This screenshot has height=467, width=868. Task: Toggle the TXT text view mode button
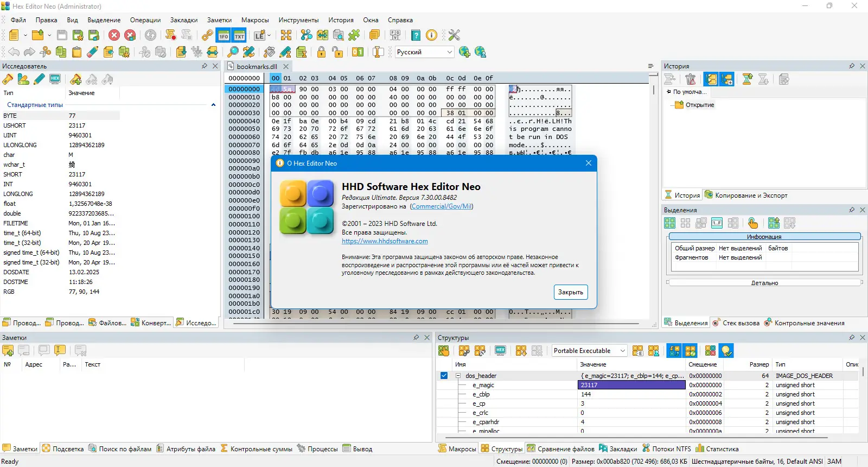click(x=239, y=35)
